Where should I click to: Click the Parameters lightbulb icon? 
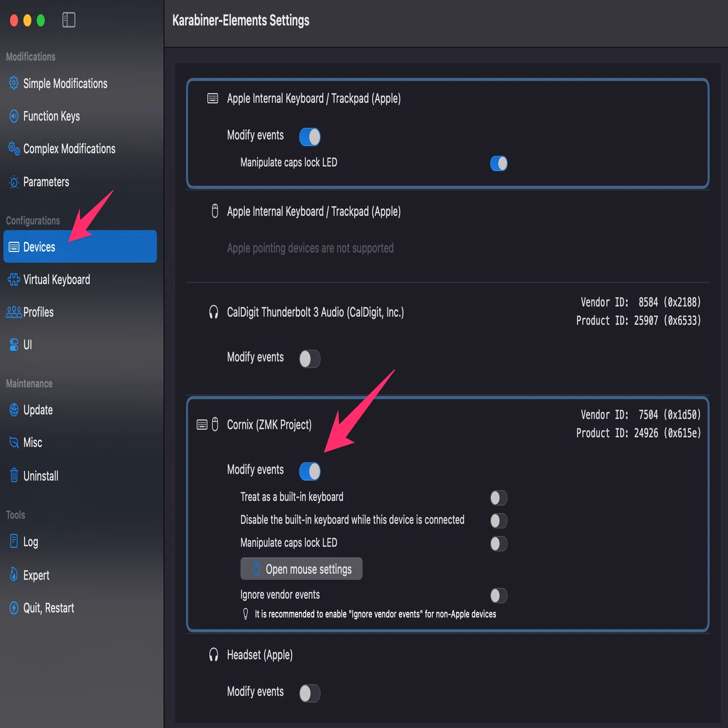tap(14, 182)
